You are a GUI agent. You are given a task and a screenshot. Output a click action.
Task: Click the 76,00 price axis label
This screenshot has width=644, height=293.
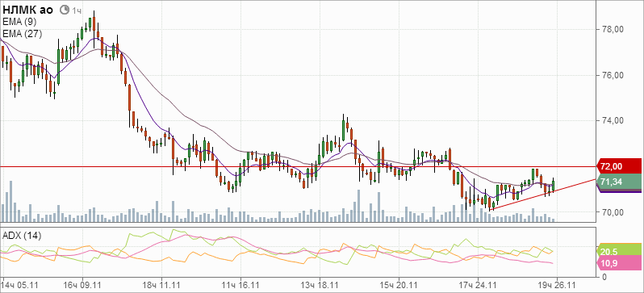(613, 75)
